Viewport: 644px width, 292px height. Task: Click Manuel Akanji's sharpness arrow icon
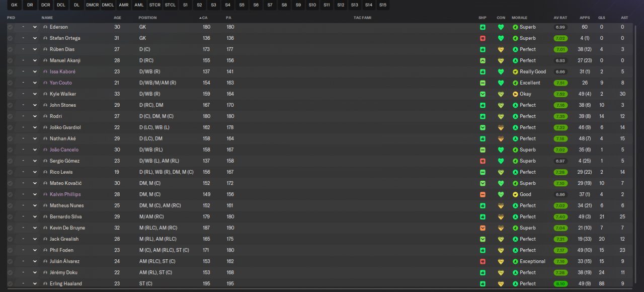482,60
